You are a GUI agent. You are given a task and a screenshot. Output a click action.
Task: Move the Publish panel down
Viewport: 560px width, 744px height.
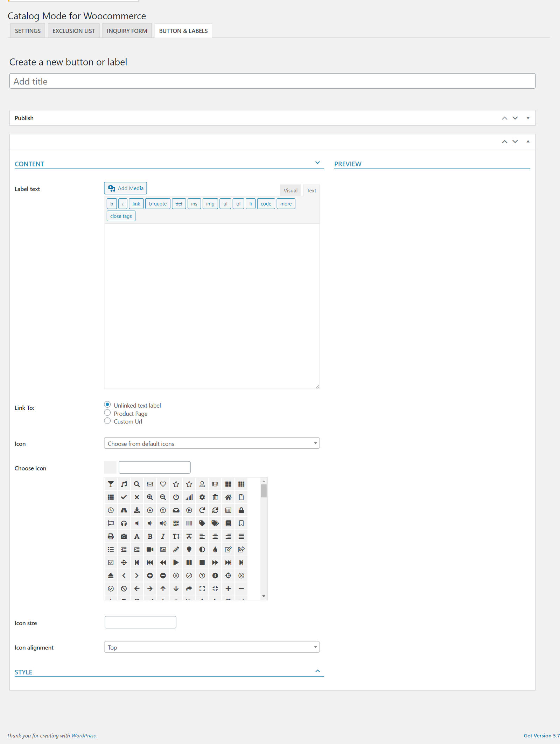point(515,118)
